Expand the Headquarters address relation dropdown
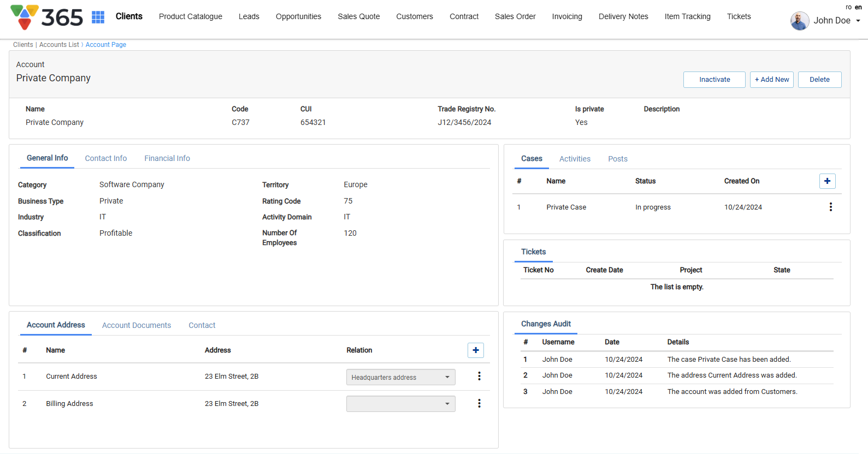This screenshot has height=454, width=868. pos(400,377)
